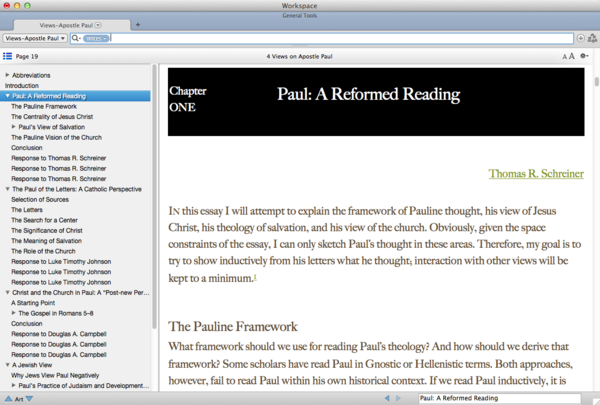Click the table of contents sidebar scrollbar
The width and height of the screenshot is (600, 405).
[x=155, y=196]
